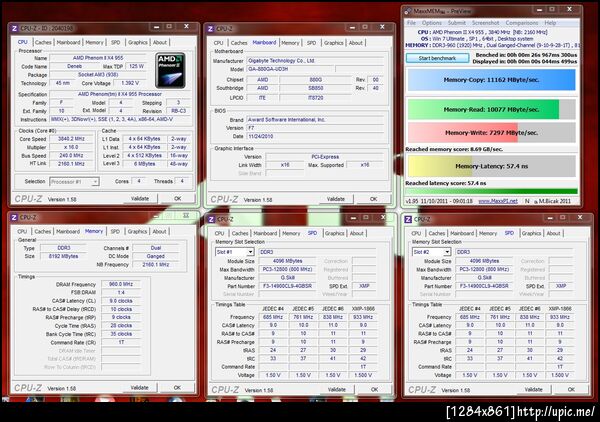Select the SPD tab in the Mainboard window

pyautogui.click(x=311, y=43)
